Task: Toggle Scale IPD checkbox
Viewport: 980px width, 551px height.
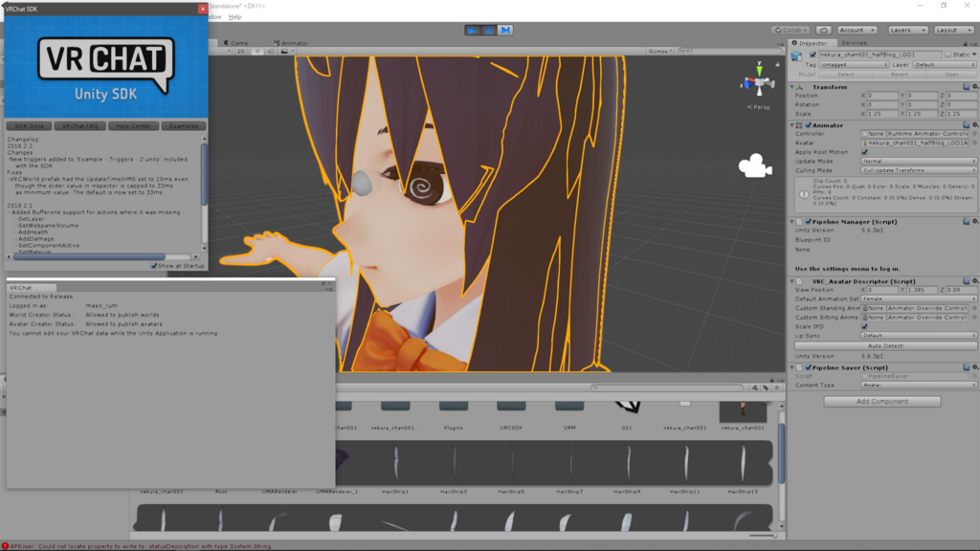Action: tap(864, 326)
